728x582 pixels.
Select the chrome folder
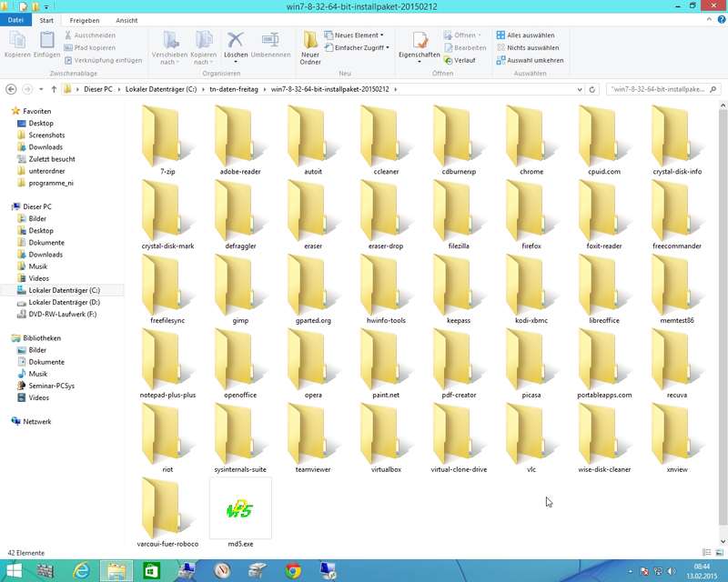pyautogui.click(x=531, y=141)
